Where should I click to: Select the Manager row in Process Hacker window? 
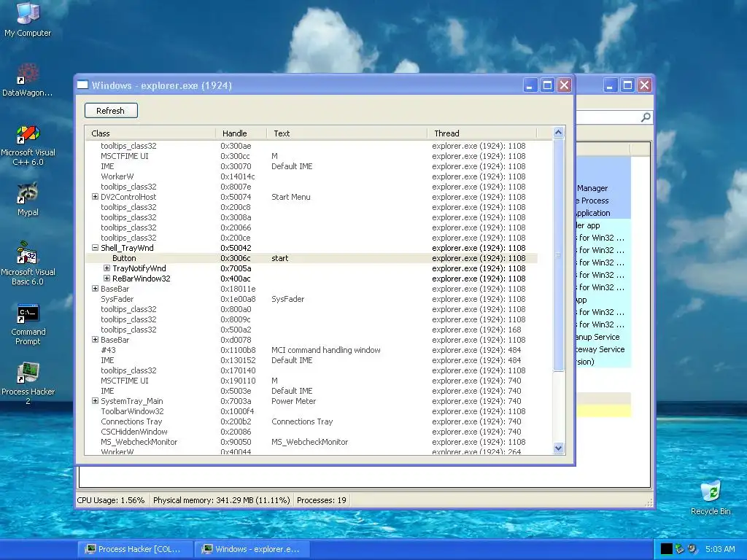(603, 188)
